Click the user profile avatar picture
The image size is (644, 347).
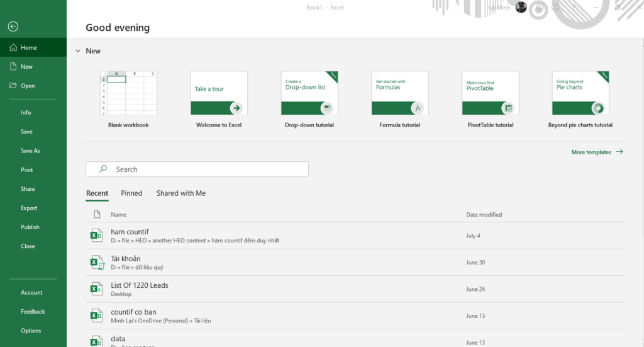521,7
